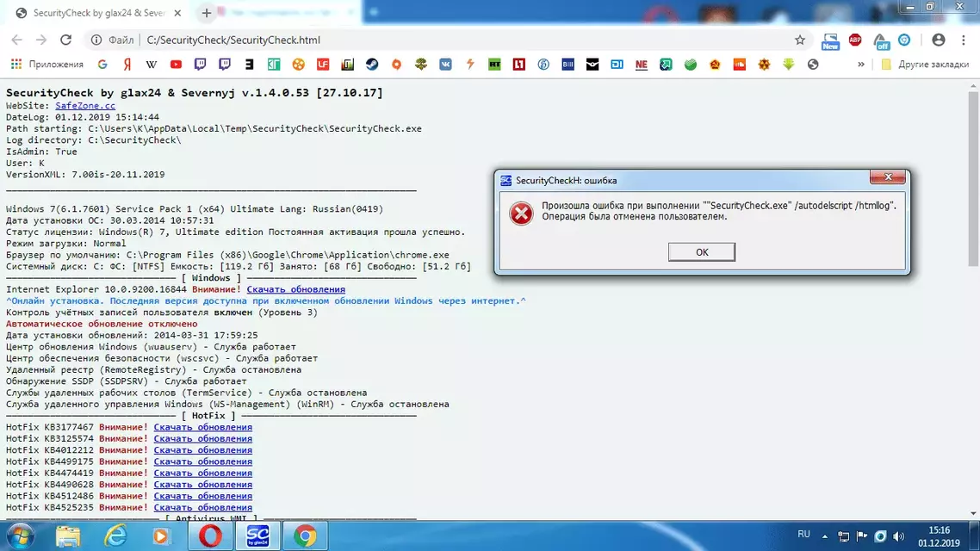Image resolution: width=980 pixels, height=551 pixels.
Task: Open the LF red bookmark
Action: [322, 65]
